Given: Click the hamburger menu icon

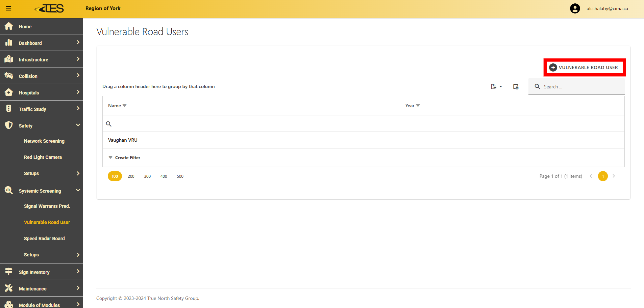Looking at the screenshot, I should coord(9,8).
